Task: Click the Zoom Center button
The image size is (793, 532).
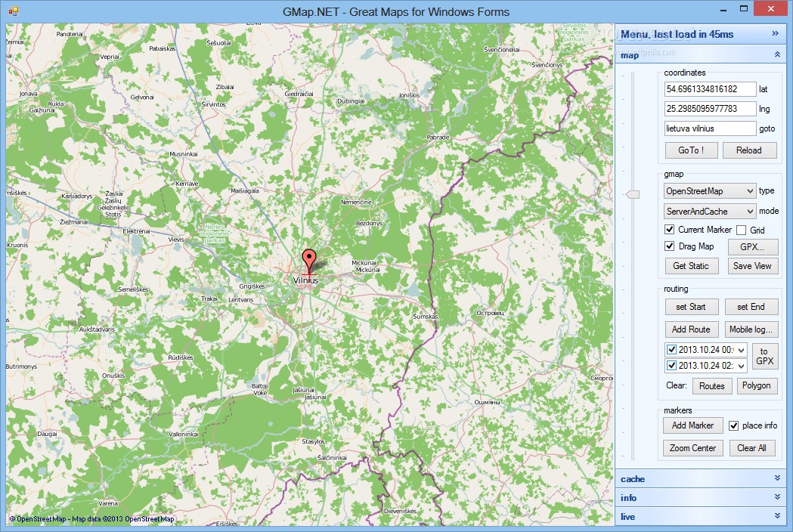Action: (693, 448)
